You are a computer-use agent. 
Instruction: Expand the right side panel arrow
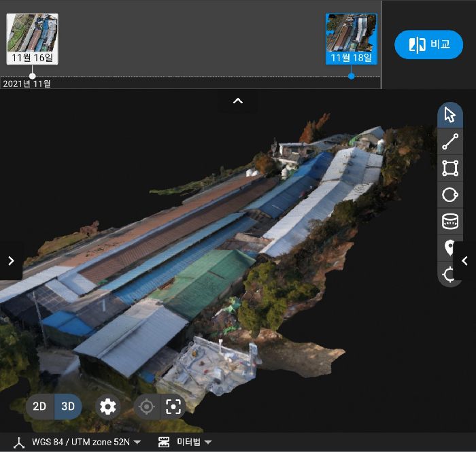(464, 260)
